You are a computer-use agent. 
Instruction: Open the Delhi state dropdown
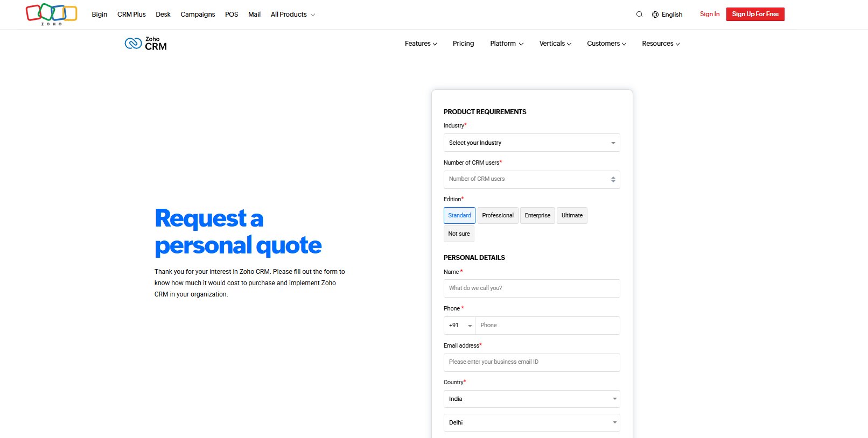[531, 422]
